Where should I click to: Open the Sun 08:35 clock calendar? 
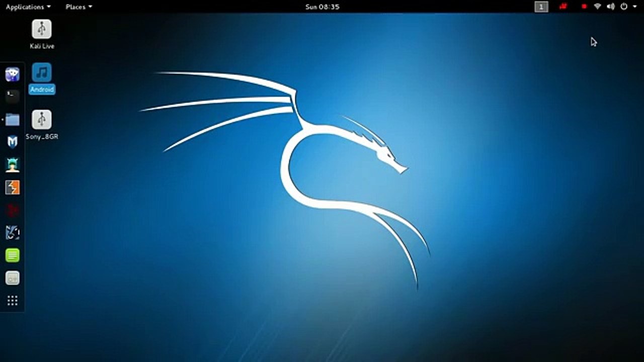coord(323,7)
